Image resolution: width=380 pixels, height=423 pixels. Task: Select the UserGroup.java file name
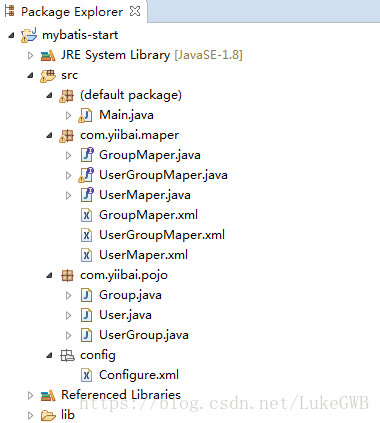click(x=144, y=335)
